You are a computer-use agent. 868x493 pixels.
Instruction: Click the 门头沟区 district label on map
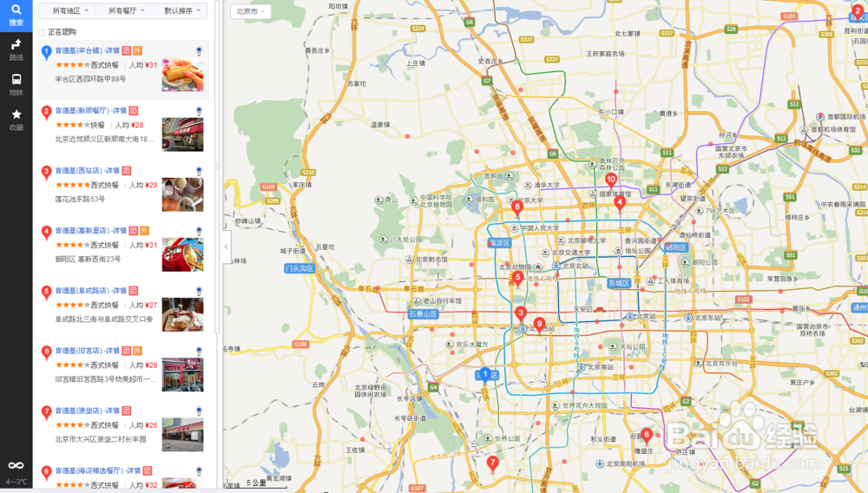tap(299, 268)
